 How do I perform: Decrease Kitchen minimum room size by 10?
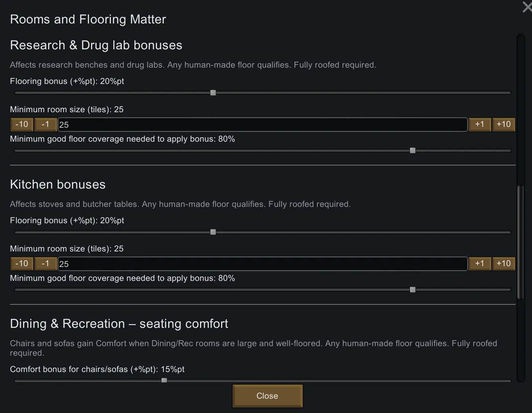[x=22, y=264]
